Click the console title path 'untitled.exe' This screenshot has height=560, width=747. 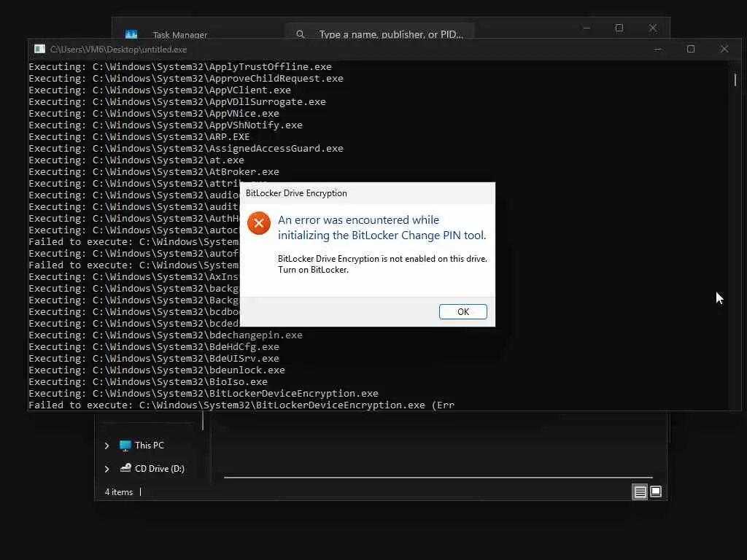point(118,50)
